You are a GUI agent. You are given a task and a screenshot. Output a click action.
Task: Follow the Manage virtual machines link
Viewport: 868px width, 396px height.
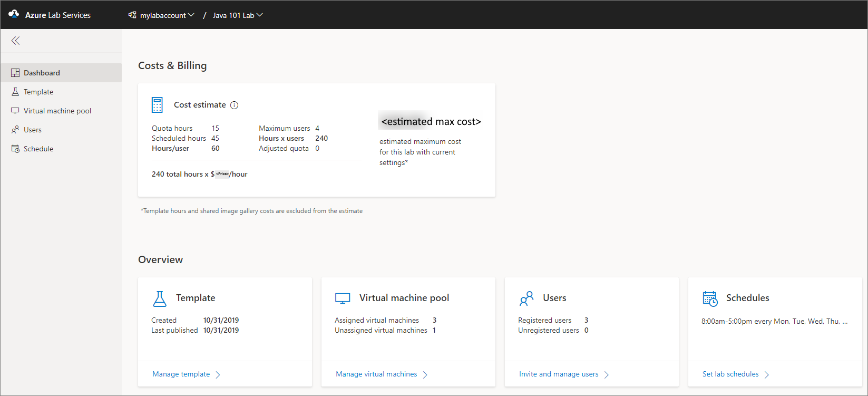[x=376, y=374]
